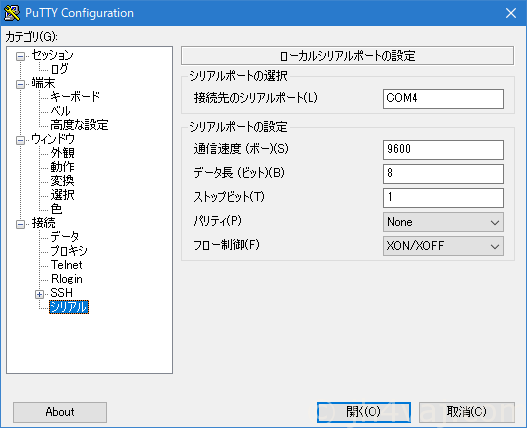The image size is (527, 428).
Task: Collapse the ウィンドウ tree node
Action: pyautogui.click(x=21, y=140)
